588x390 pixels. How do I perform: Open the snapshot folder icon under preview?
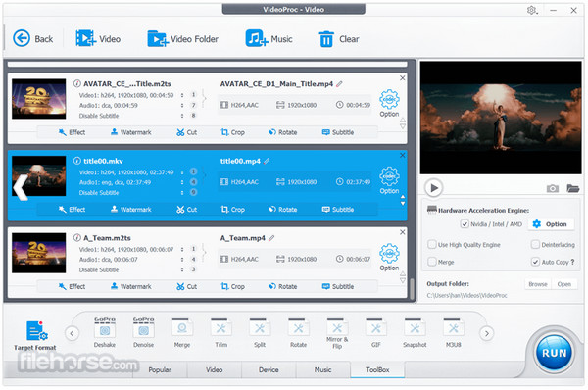coord(572,188)
